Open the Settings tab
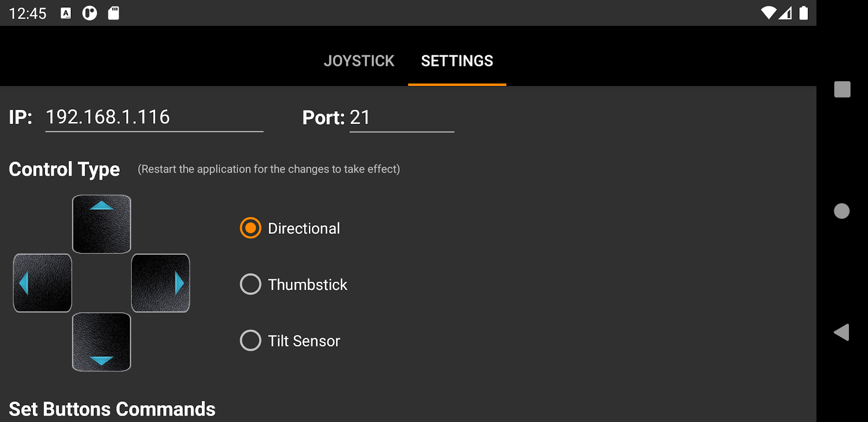This screenshot has height=422, width=868. tap(457, 61)
